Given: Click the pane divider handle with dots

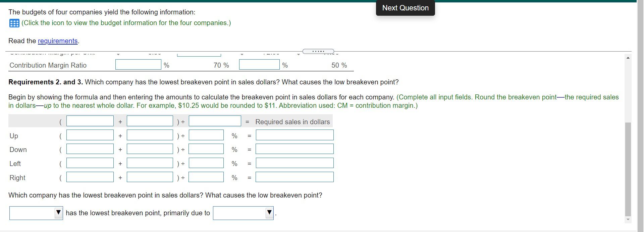Looking at the screenshot, I should click(x=318, y=51).
